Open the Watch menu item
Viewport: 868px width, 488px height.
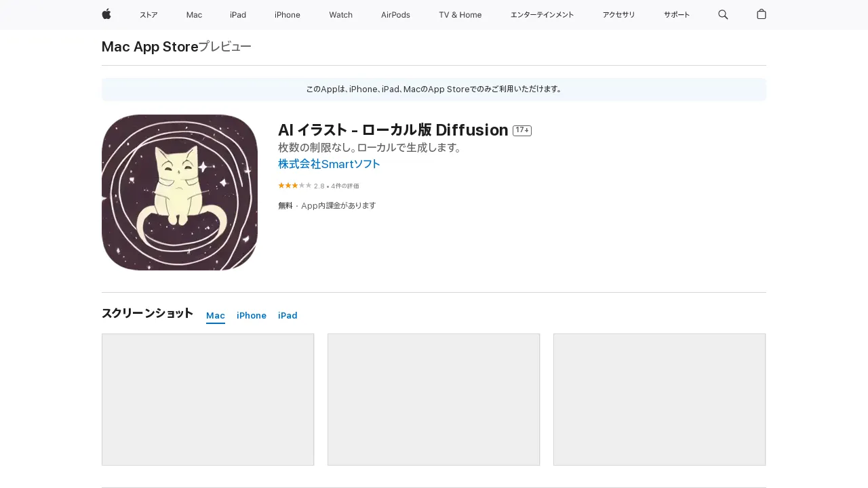(x=340, y=15)
